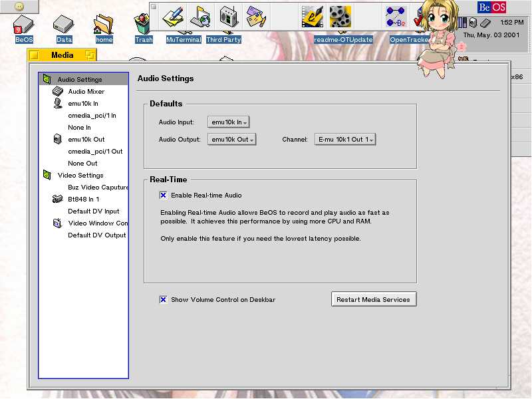This screenshot has width=532, height=399.
Task: Disable the Enable Real-time Audio checkbox
Action: pyautogui.click(x=164, y=196)
